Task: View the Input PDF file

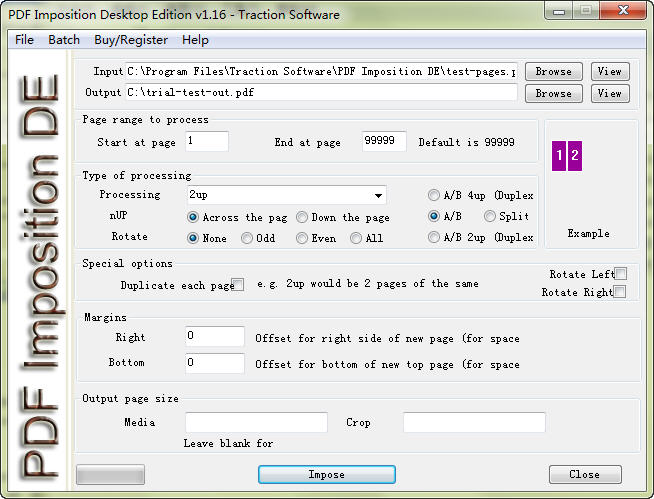Action: pyautogui.click(x=610, y=71)
